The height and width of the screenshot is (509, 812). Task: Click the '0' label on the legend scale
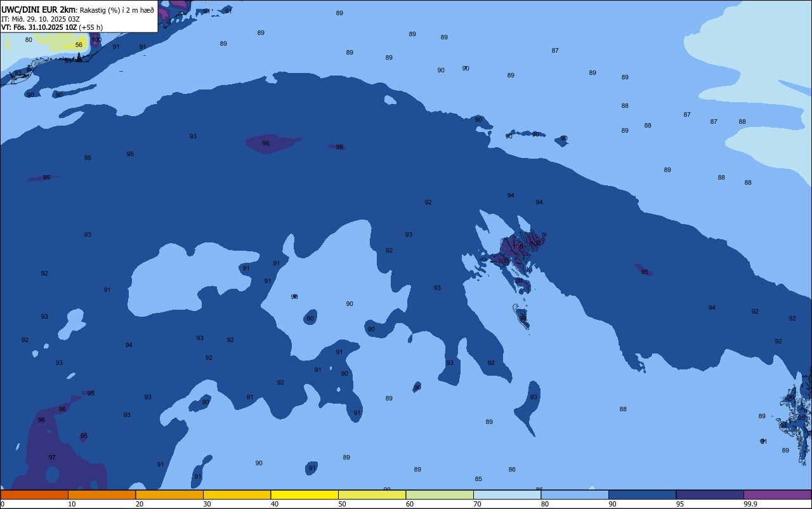point(3,504)
